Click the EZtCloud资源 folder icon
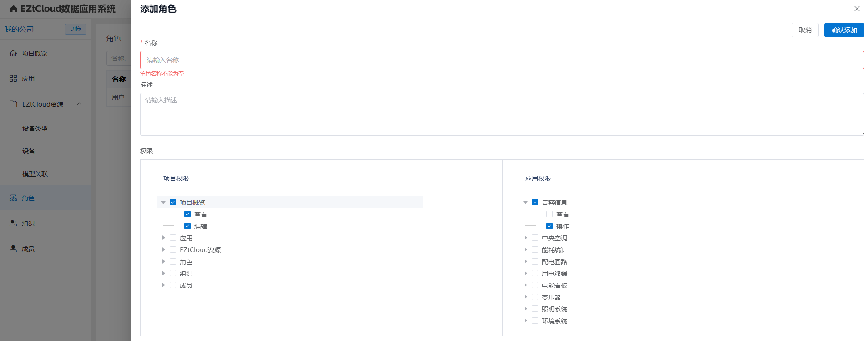The width and height of the screenshot is (868, 341). click(x=13, y=104)
